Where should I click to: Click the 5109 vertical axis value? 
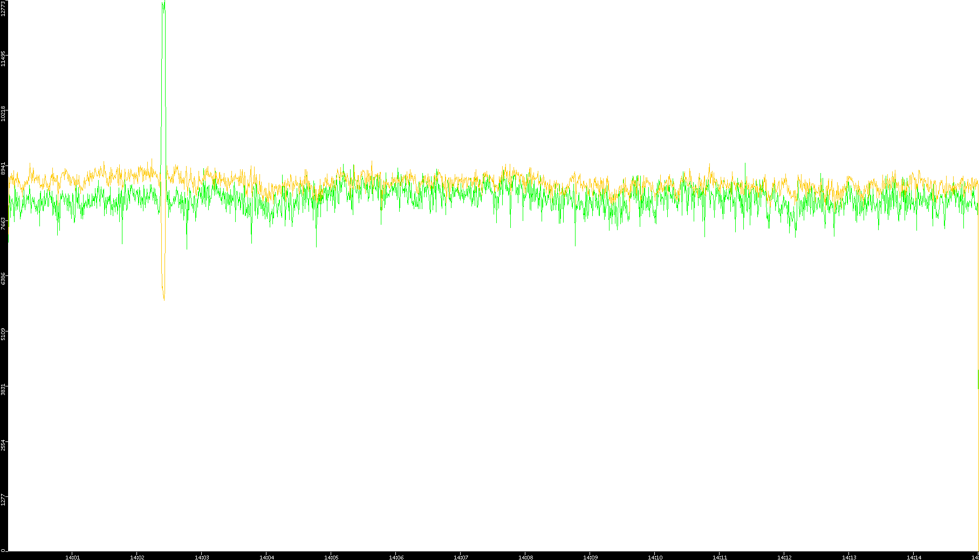(x=3, y=334)
